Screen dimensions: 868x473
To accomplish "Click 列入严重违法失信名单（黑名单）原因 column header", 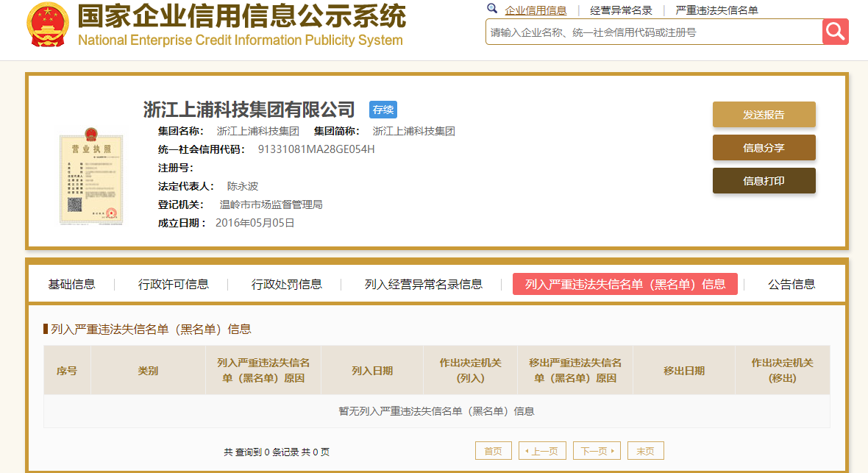I will [x=263, y=371].
